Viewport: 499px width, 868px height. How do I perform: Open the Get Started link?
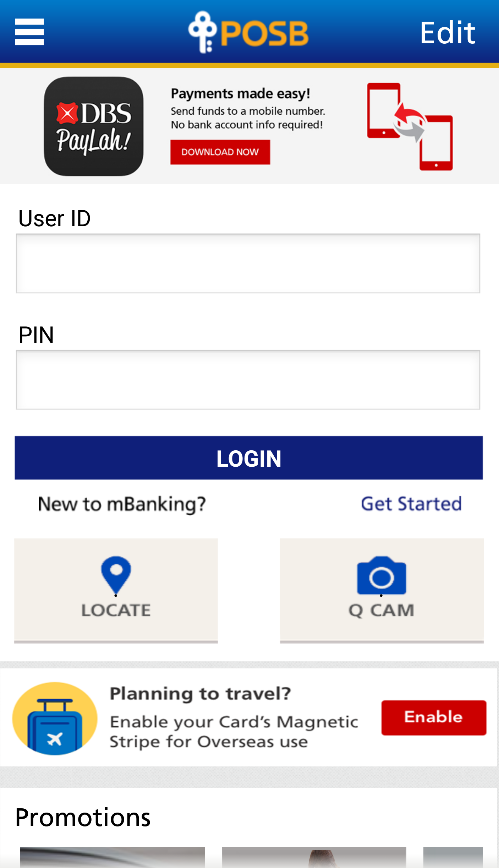pos(411,504)
